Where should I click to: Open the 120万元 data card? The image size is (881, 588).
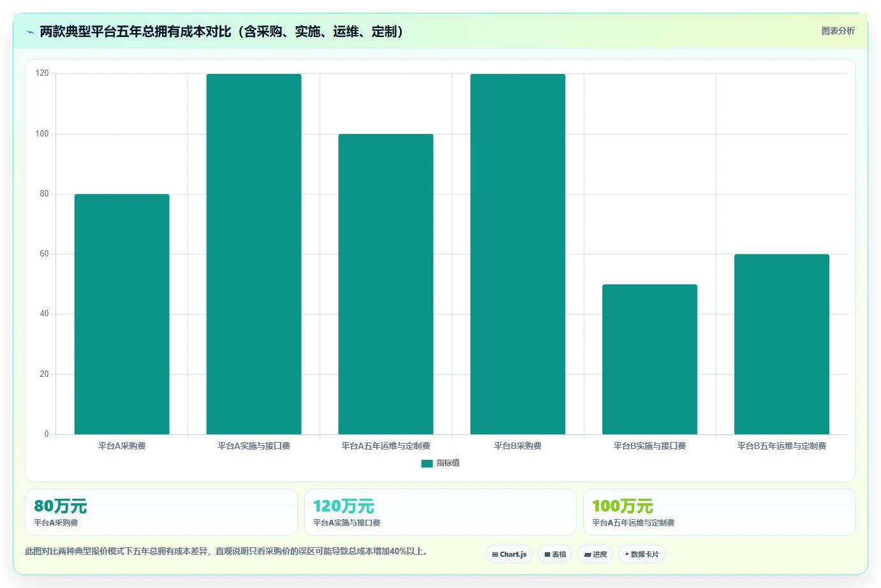coord(440,512)
